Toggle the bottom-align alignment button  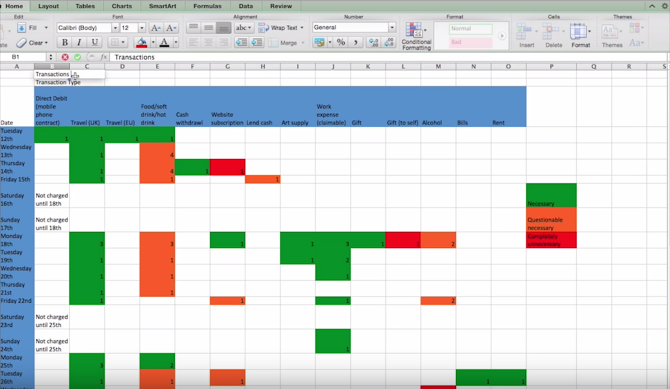coord(223,28)
